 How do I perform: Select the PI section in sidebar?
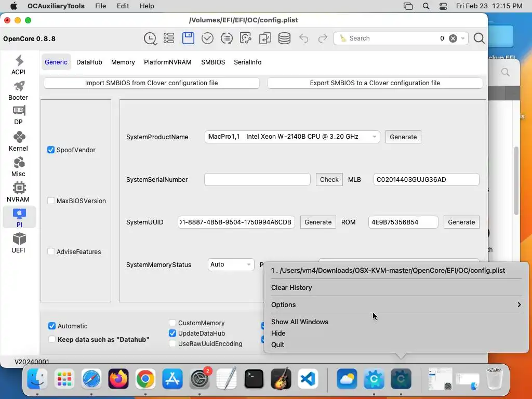click(19, 217)
